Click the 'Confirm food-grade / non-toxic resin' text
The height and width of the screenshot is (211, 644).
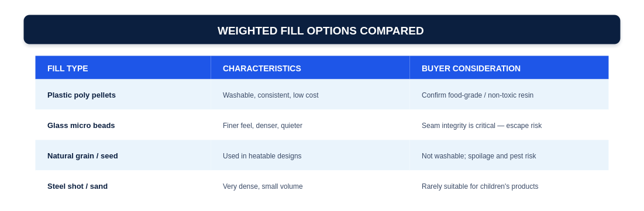[x=477, y=95]
